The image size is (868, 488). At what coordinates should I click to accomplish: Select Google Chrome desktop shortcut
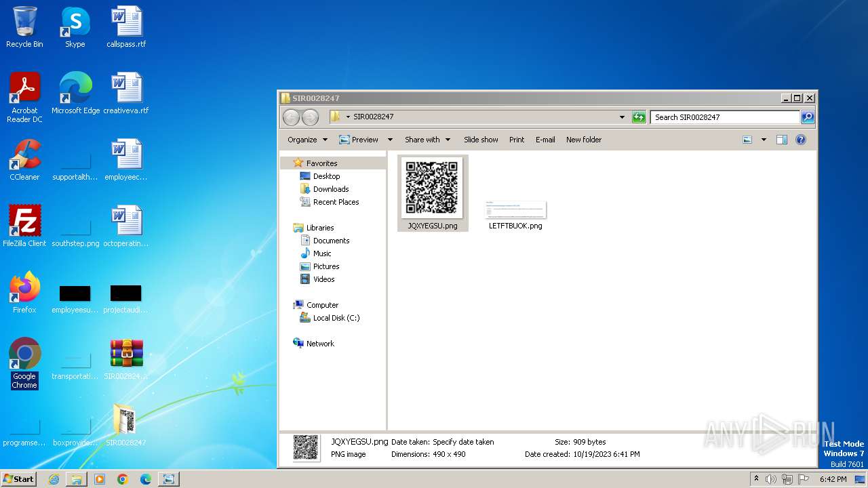pyautogui.click(x=24, y=363)
